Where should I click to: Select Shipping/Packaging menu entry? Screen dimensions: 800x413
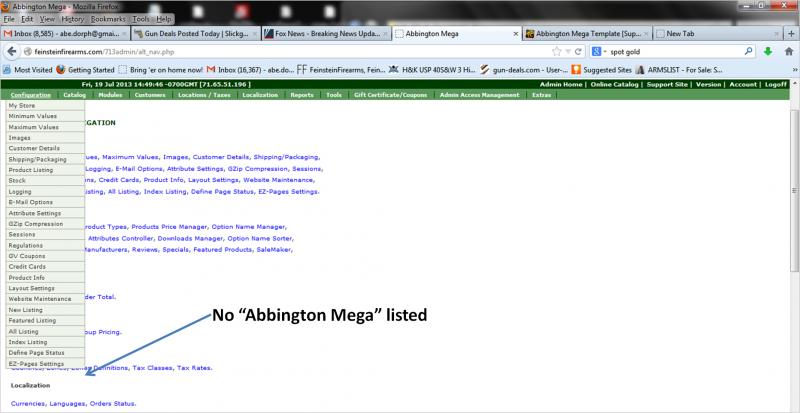pos(45,159)
